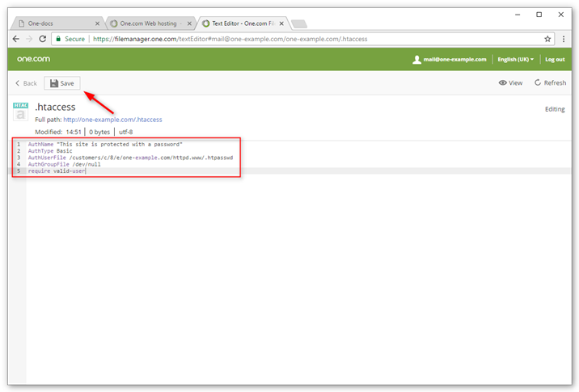Click the 'AuthGroupFile /dev/null' line

click(64, 164)
